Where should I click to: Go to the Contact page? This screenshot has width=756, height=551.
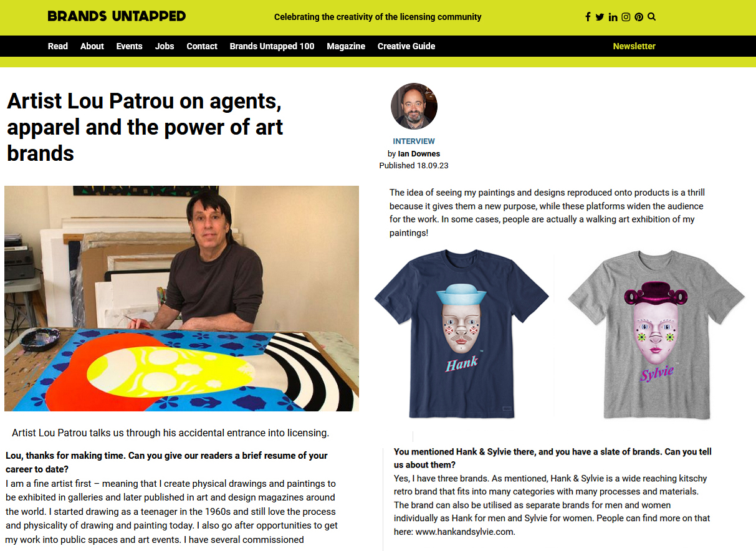tap(202, 46)
